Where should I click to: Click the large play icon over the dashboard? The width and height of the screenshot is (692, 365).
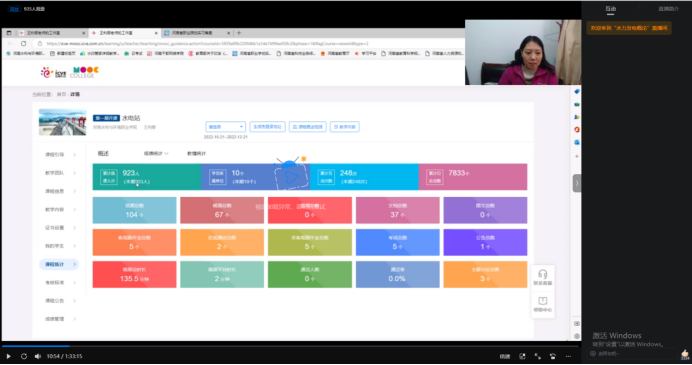click(290, 177)
